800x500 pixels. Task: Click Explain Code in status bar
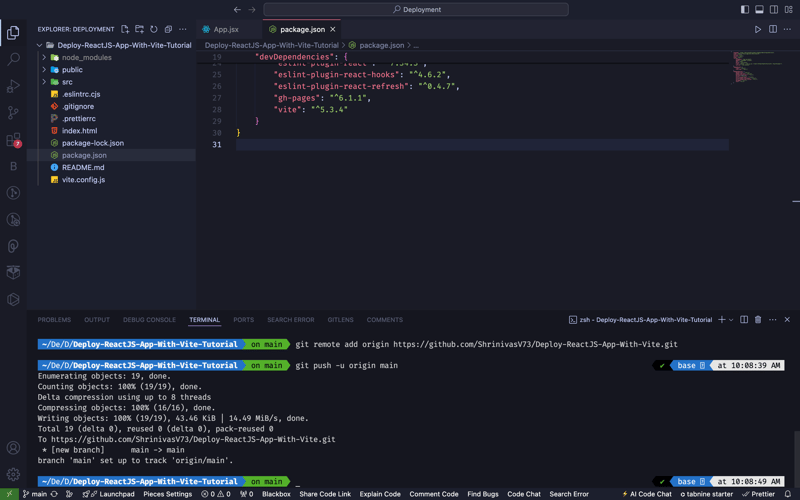[x=380, y=494]
